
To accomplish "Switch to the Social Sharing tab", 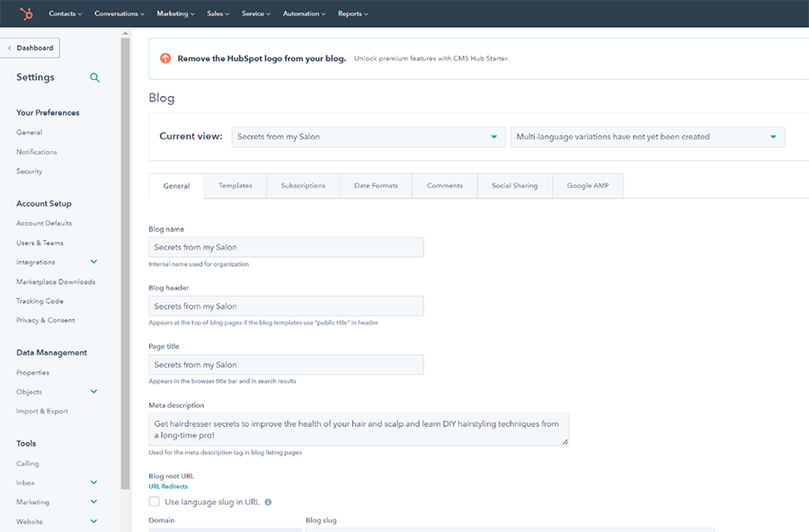I will click(x=514, y=186).
